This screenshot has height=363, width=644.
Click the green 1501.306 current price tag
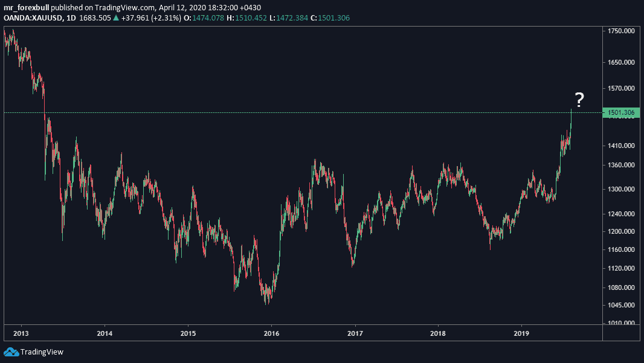(x=622, y=113)
